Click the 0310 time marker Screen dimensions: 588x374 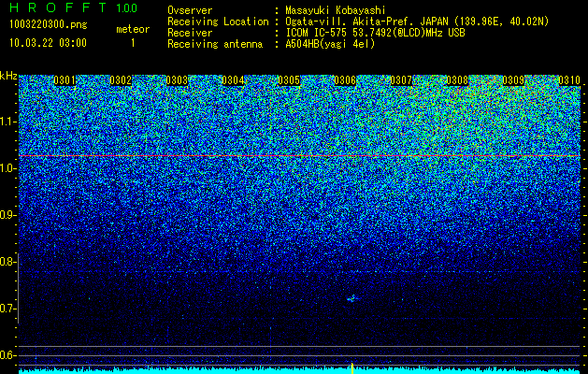569,80
